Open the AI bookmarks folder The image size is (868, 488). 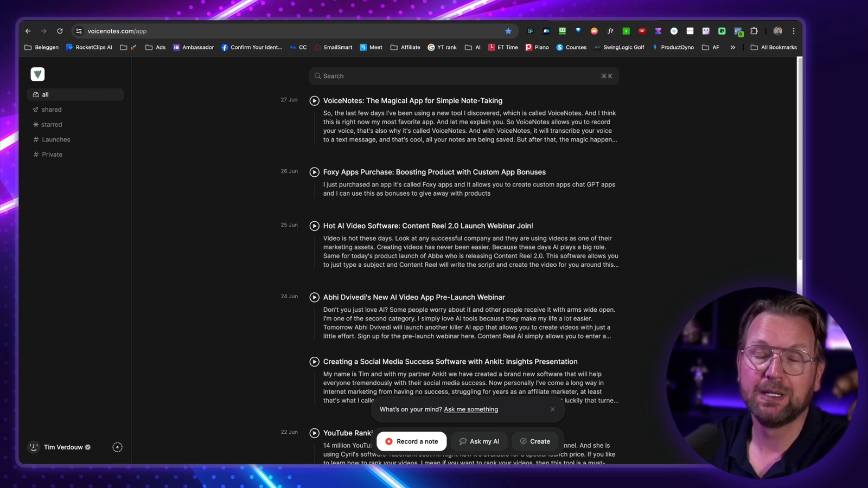tap(473, 47)
